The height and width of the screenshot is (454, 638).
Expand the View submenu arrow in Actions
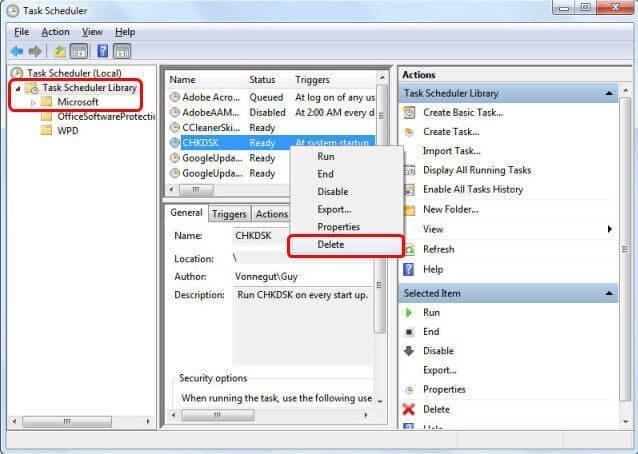pos(610,229)
